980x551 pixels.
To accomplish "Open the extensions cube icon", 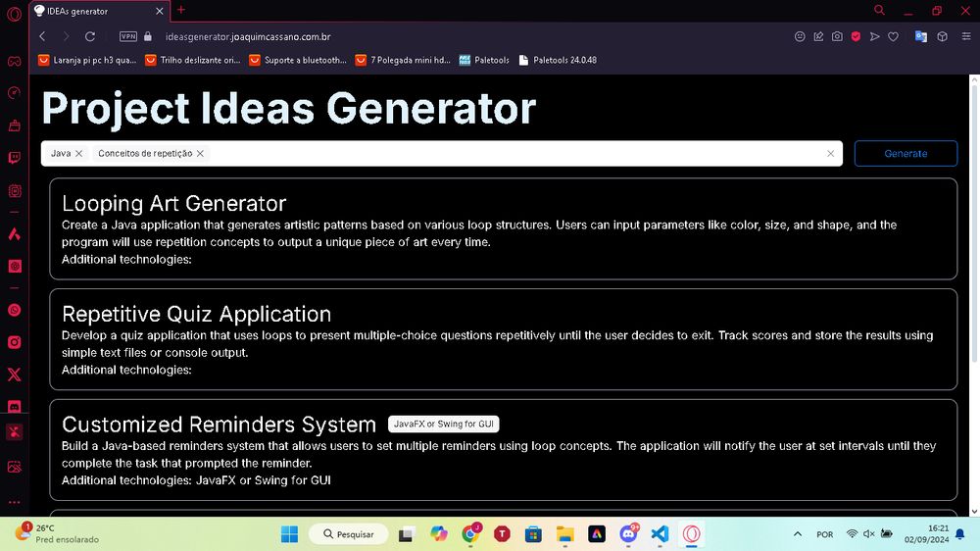I will click(942, 36).
